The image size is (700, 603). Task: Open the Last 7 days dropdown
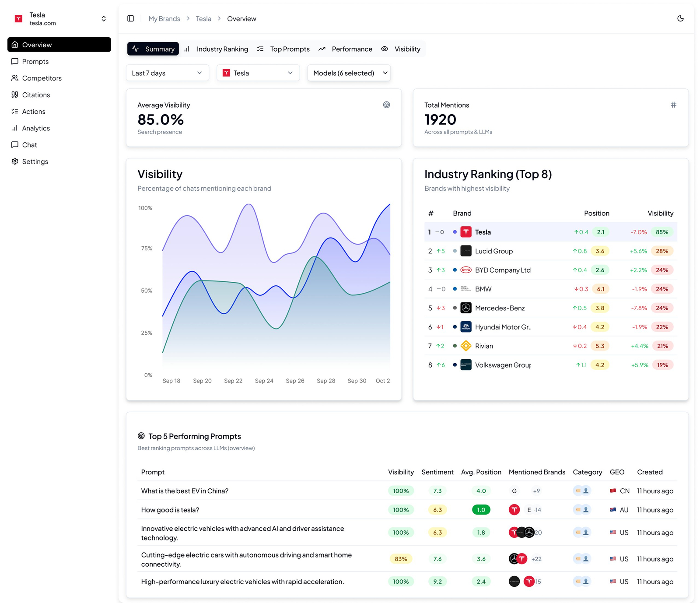(x=167, y=73)
